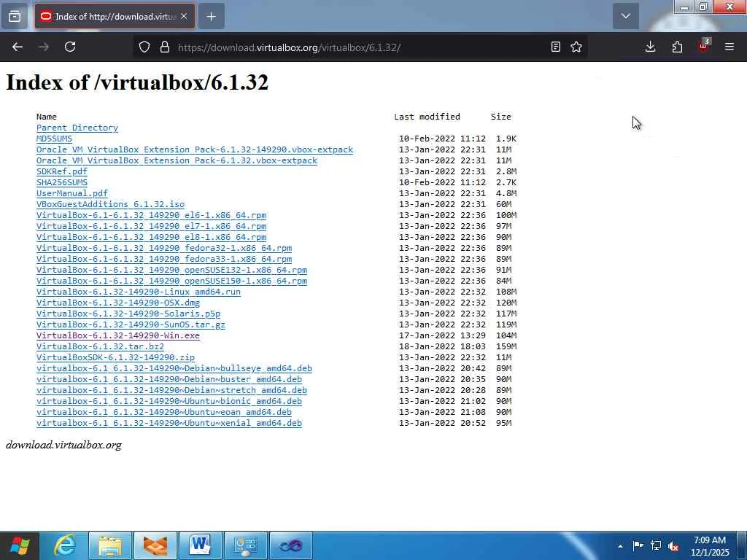This screenshot has width=747, height=560.
Task: Click the download.virtualbox.org footer text
Action: [64, 445]
